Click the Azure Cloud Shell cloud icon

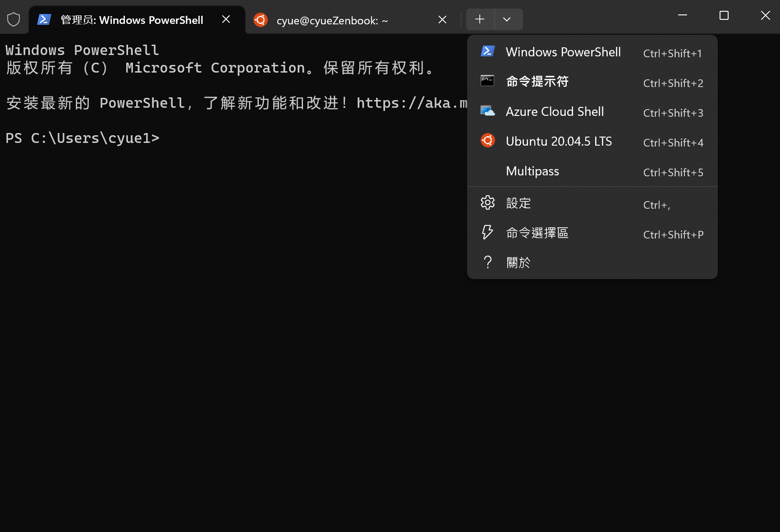coord(487,111)
